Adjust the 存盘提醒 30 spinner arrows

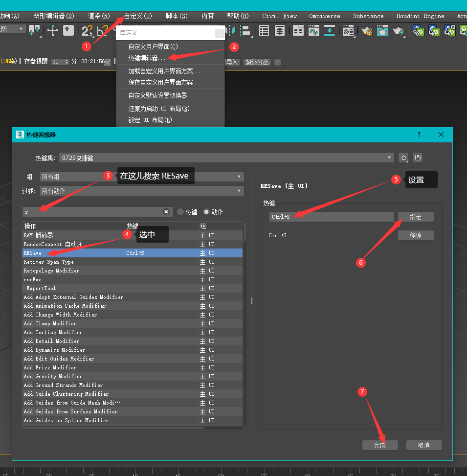[x=67, y=62]
